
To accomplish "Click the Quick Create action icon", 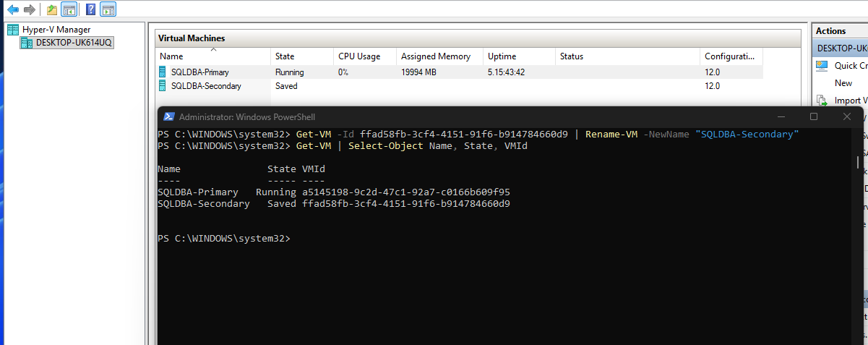I will pos(822,66).
